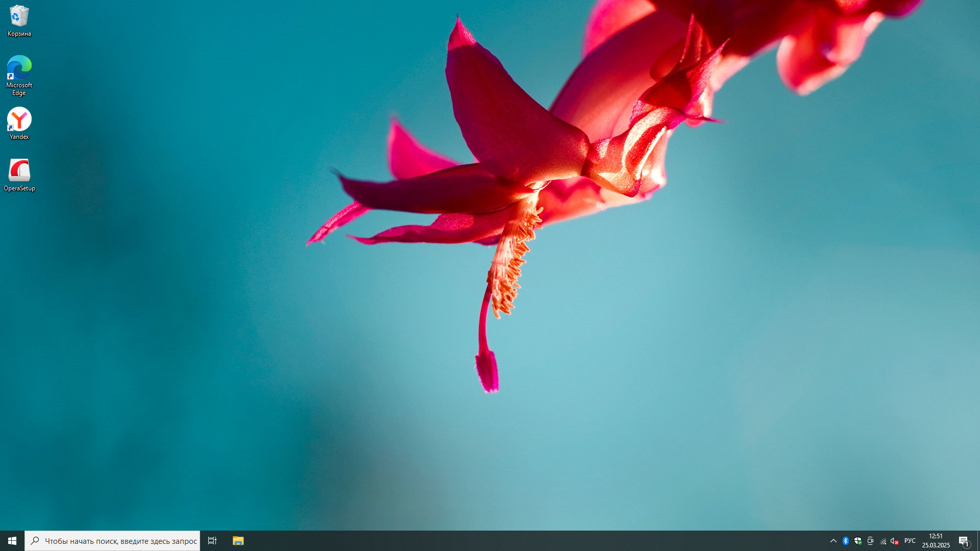Open the clock and date calendar flyout
This screenshot has width=980, height=551.
tap(936, 541)
